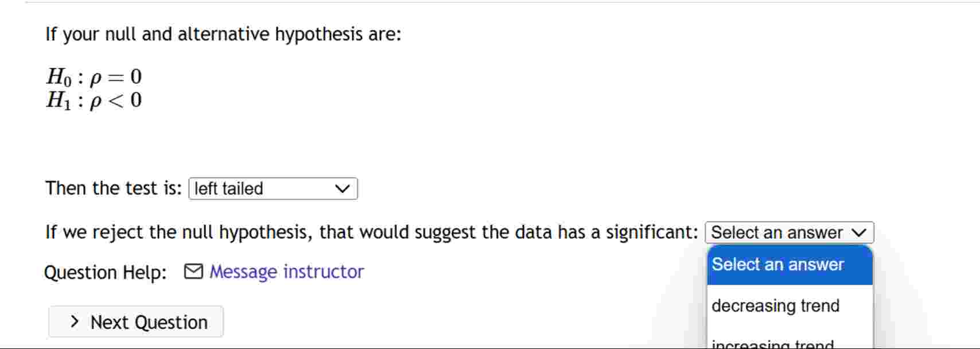
Task: Click the dropdown arrow on the left tailed selector
Action: point(343,189)
